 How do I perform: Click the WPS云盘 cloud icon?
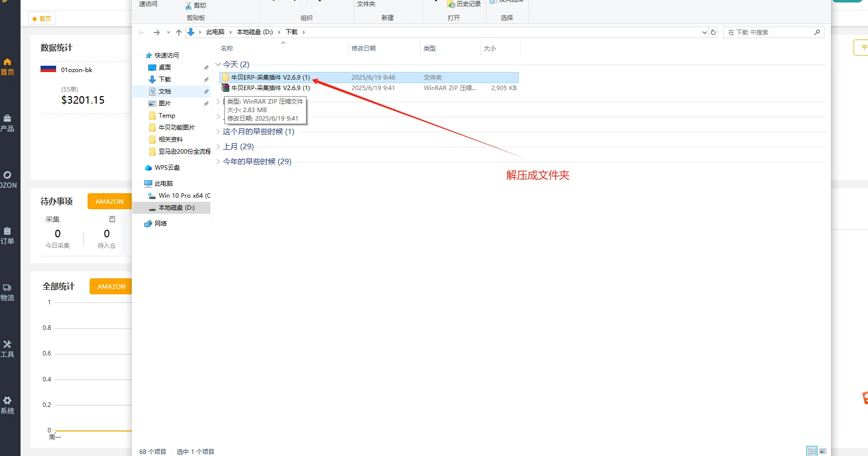pyautogui.click(x=148, y=168)
